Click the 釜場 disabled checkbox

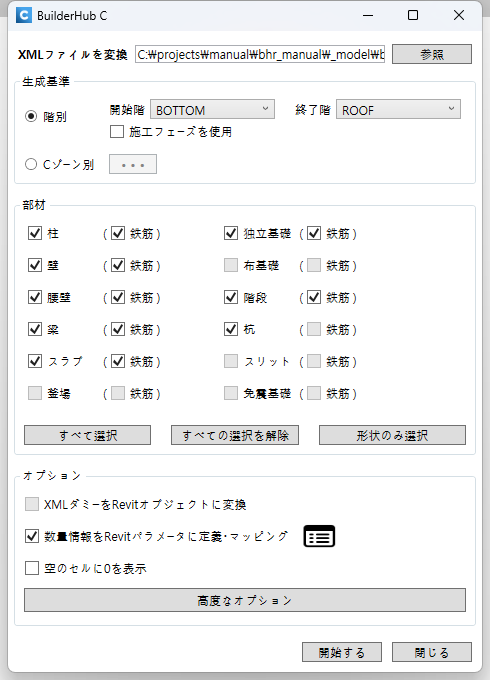click(35, 393)
